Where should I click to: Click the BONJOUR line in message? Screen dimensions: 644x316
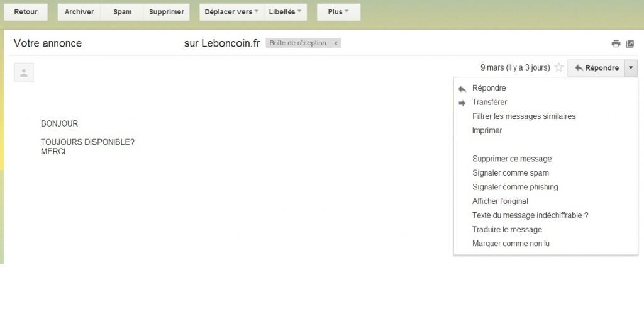click(59, 123)
